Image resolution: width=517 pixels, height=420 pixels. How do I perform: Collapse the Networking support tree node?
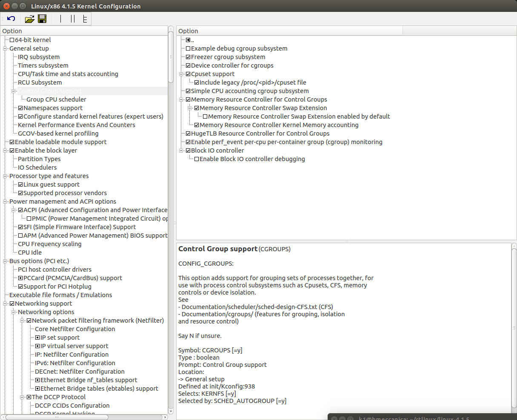pyautogui.click(x=6, y=304)
